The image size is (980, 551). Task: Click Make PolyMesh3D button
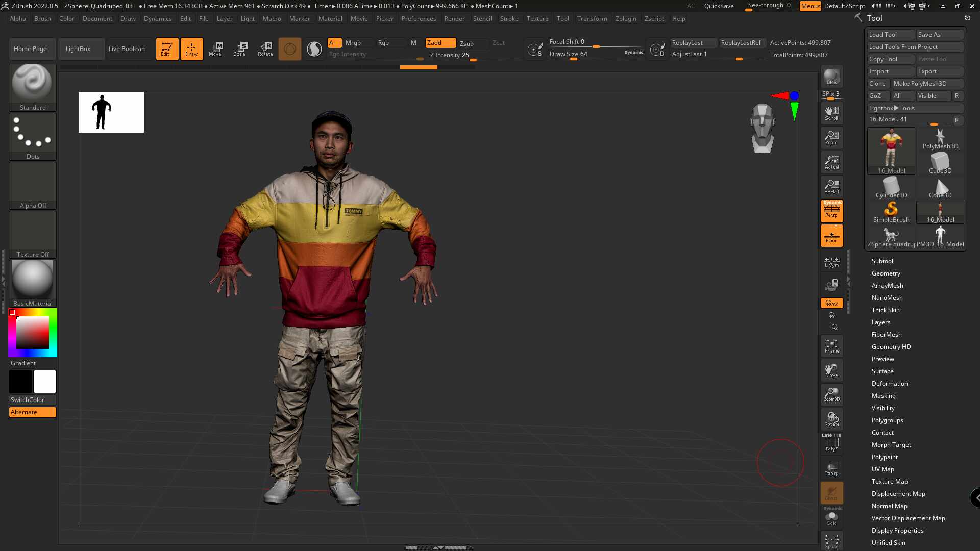point(920,84)
